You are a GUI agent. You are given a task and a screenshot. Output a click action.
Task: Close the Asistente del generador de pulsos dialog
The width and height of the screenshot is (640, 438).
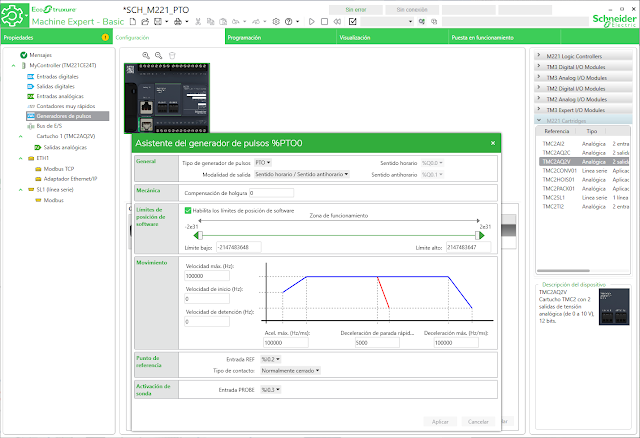point(493,143)
